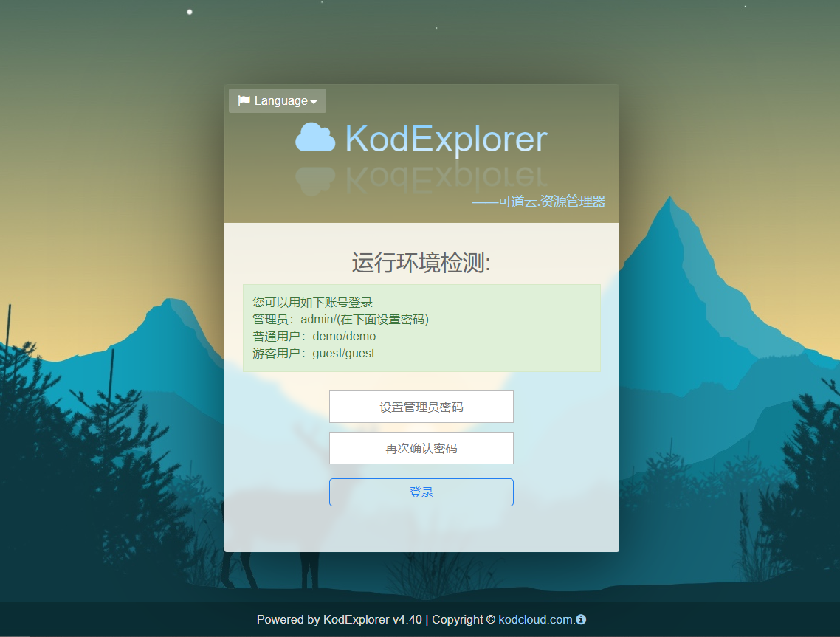Open the Language selector menu
The image size is (840, 637).
point(278,100)
